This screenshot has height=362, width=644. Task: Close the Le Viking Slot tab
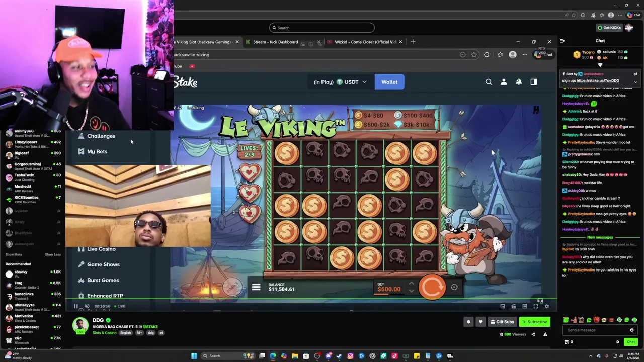pyautogui.click(x=237, y=42)
